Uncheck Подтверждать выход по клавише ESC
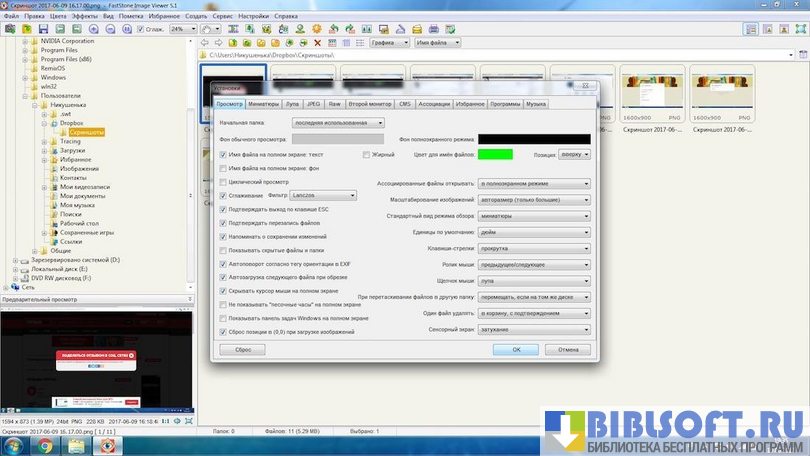 [223, 209]
